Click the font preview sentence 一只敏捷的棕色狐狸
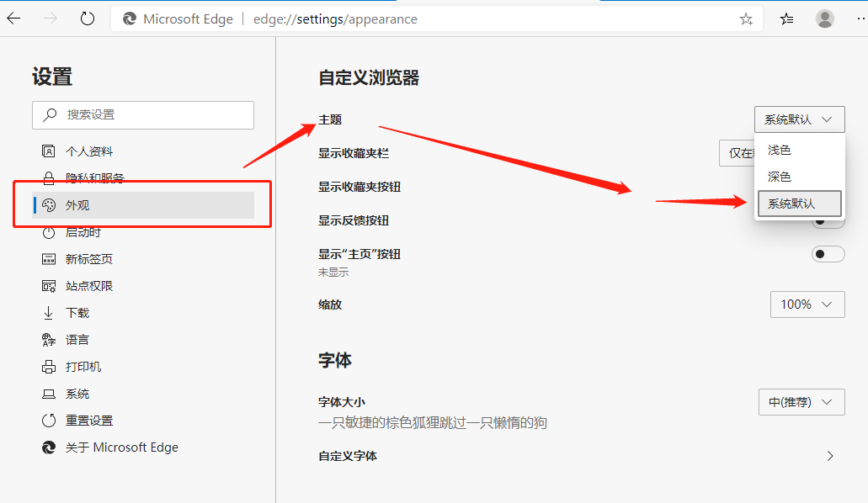Image resolution: width=868 pixels, height=503 pixels. 433,423
